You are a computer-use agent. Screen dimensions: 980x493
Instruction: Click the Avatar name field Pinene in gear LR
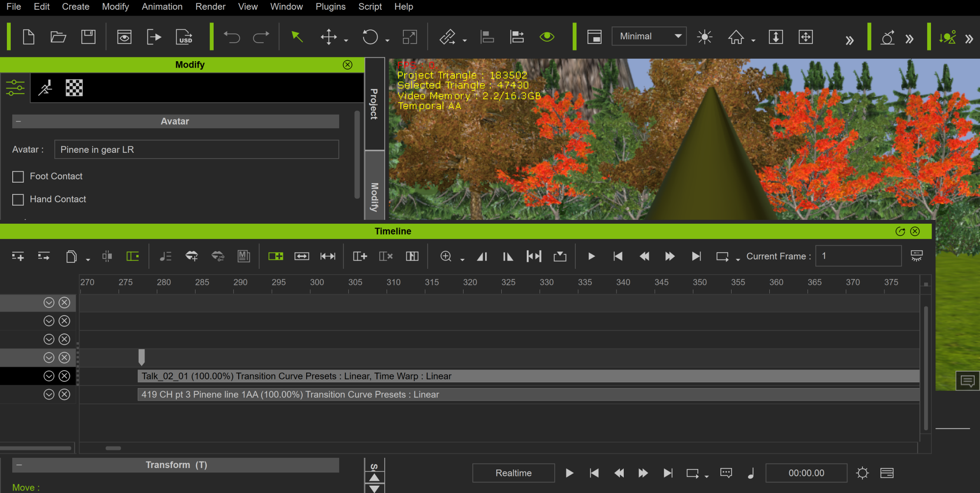click(x=196, y=149)
